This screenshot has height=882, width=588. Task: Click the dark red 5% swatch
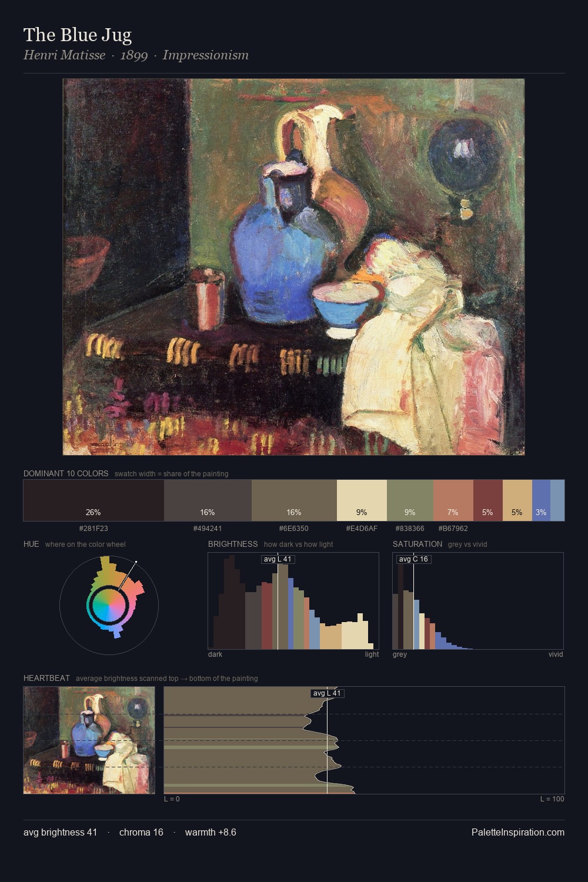488,500
